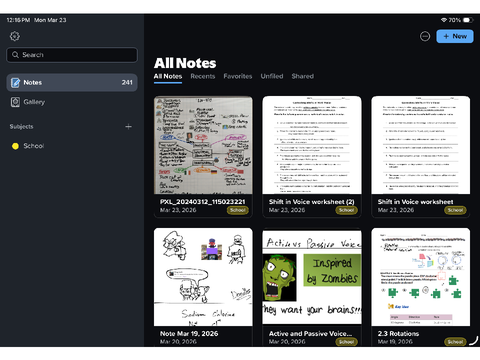The image size is (480, 360).
Task: Click School tag on 2.3 Rotations note
Action: (455, 342)
